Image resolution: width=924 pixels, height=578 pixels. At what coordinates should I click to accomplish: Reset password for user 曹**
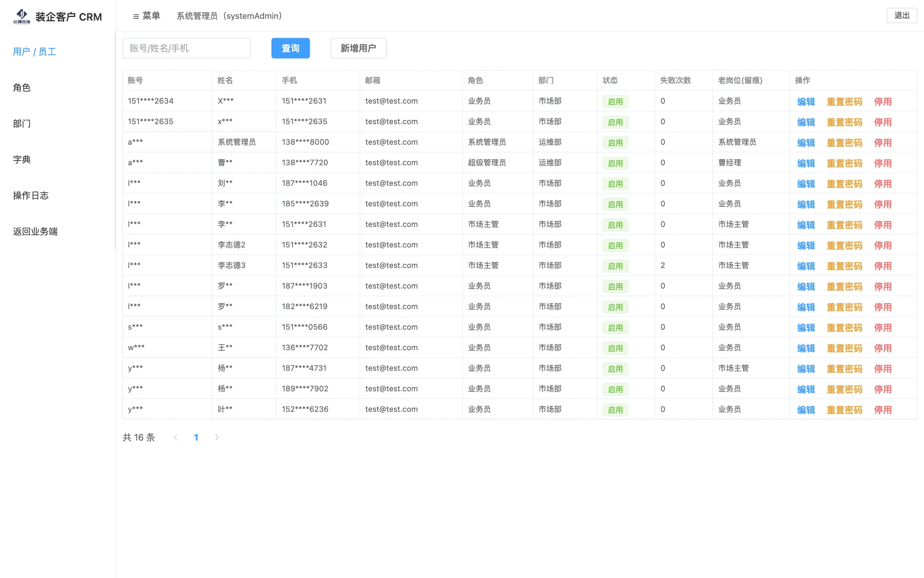tap(844, 163)
